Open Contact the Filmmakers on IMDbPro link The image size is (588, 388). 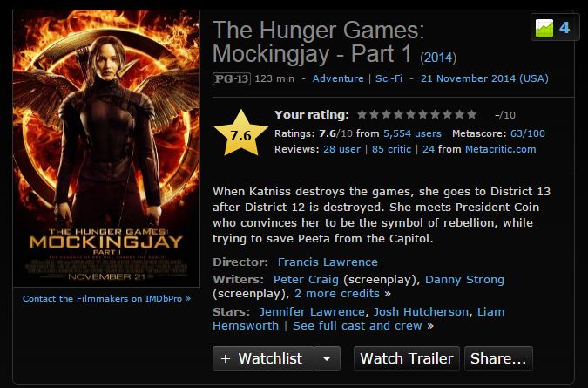(x=106, y=299)
